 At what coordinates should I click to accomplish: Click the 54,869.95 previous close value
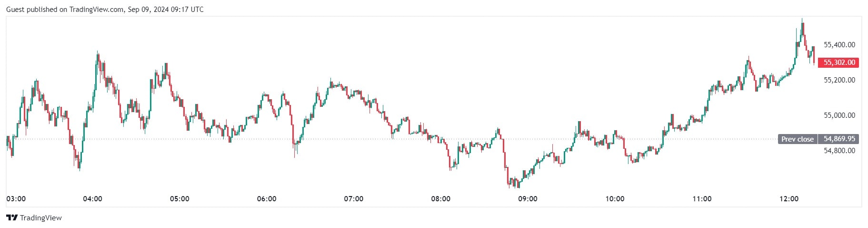pos(839,139)
